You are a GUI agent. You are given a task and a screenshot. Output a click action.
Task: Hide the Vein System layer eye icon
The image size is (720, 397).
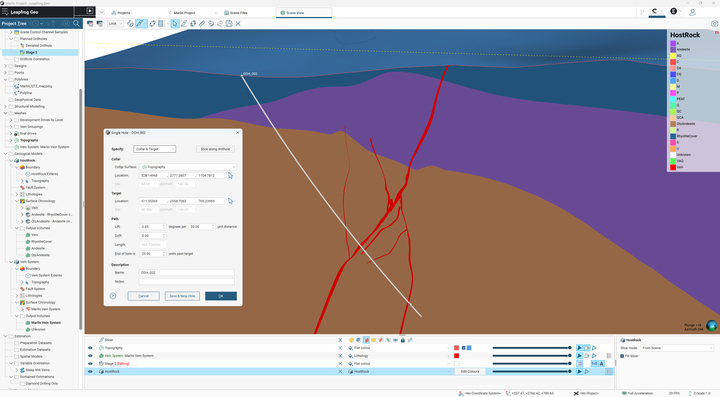tap(90, 356)
